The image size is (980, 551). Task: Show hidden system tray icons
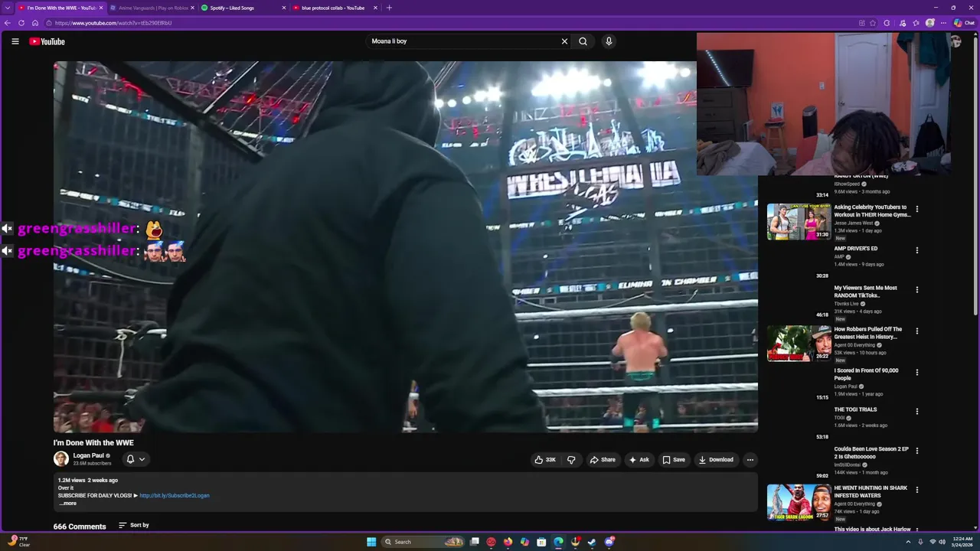(908, 542)
